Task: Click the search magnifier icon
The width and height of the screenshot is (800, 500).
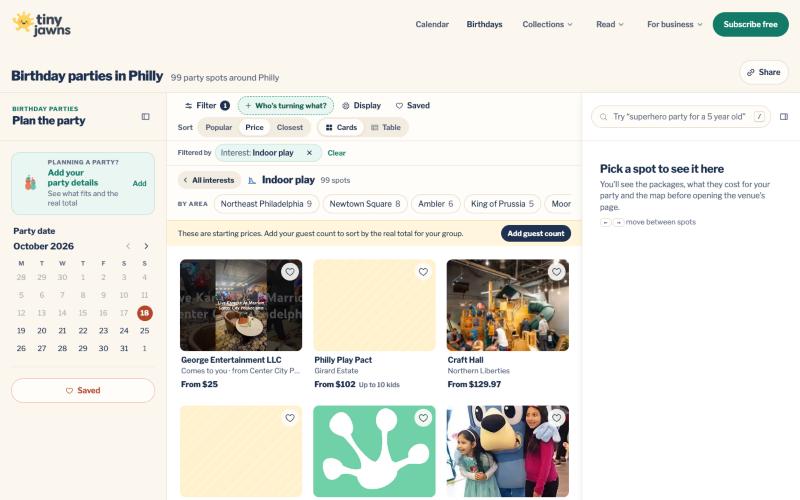Action: coord(604,117)
